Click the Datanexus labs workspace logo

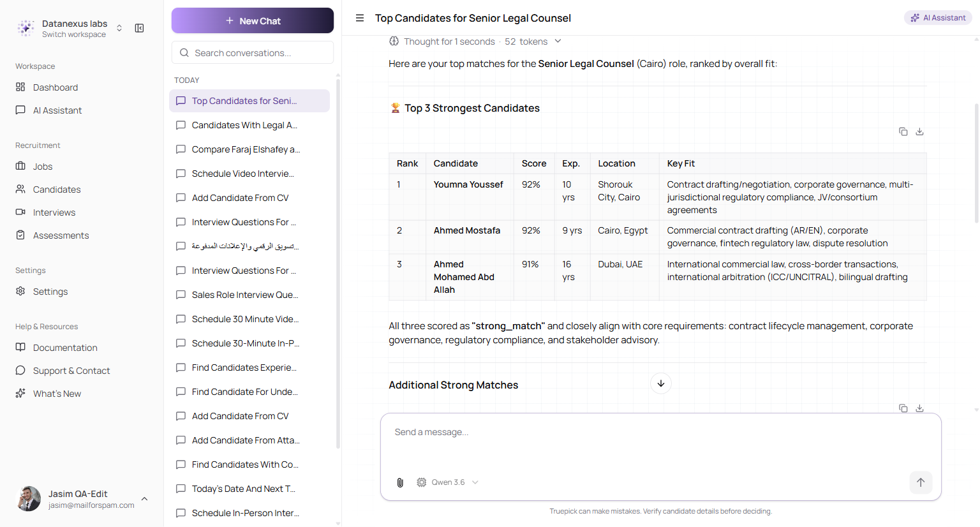point(26,28)
